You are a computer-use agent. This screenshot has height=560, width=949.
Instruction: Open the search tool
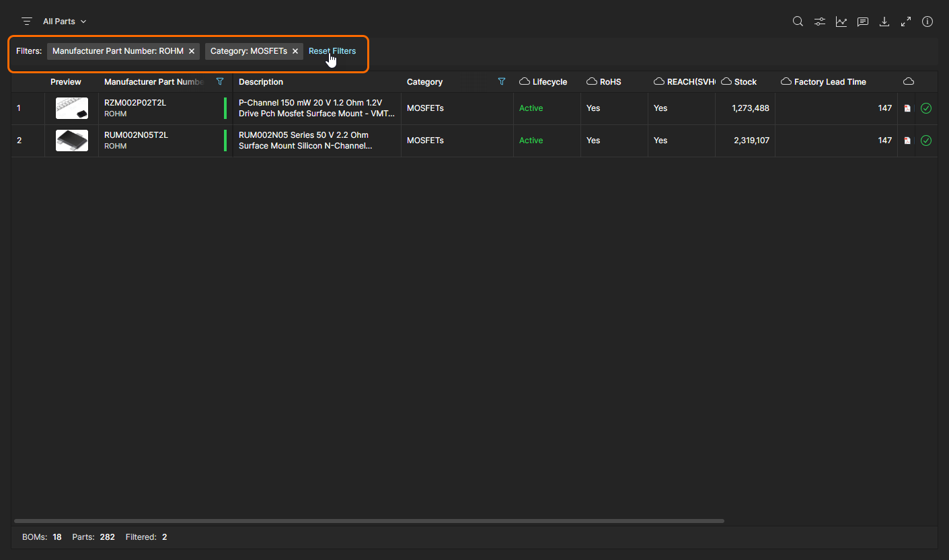798,22
